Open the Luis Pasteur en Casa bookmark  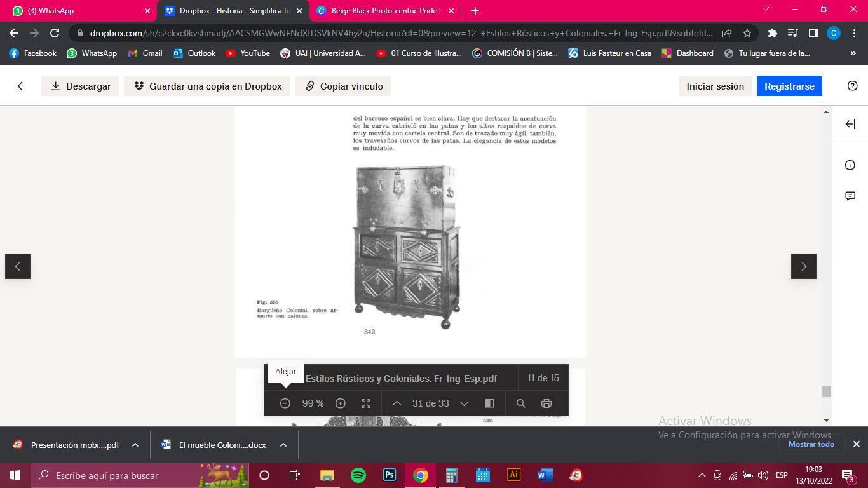click(x=610, y=53)
